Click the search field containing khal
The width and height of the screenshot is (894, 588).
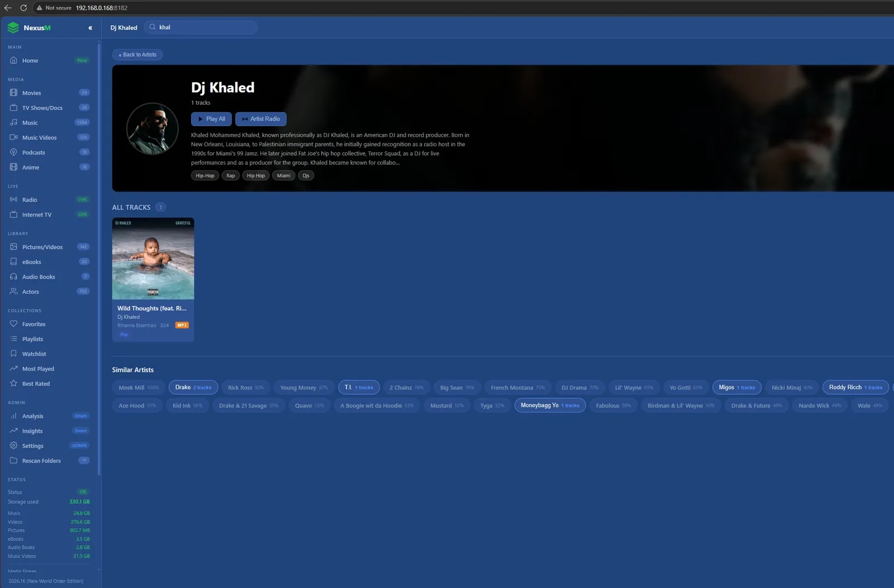pyautogui.click(x=201, y=27)
